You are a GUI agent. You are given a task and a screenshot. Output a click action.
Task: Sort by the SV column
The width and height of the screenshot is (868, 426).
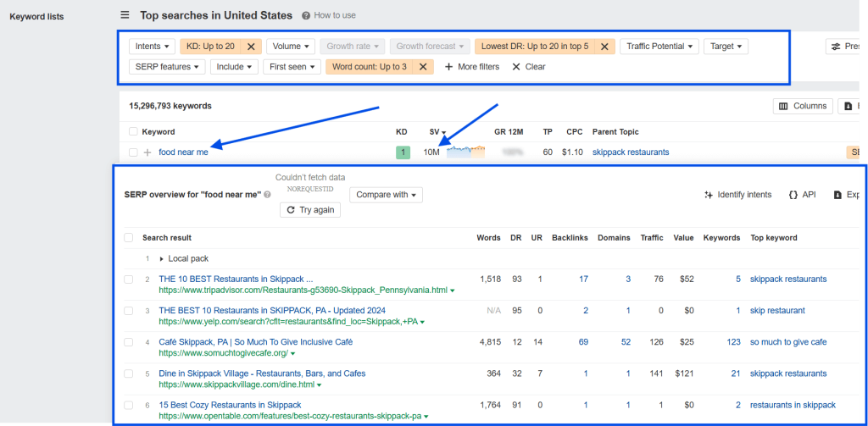click(437, 131)
